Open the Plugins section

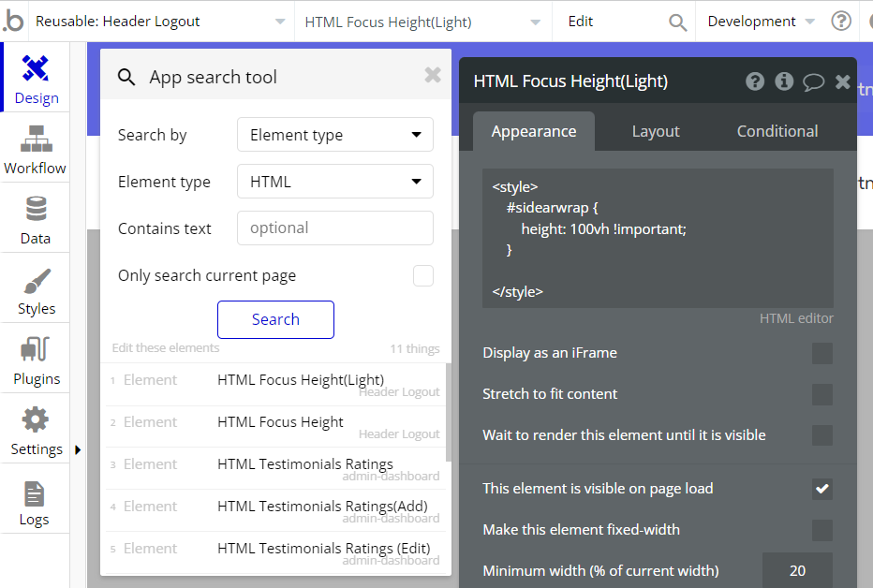[x=36, y=360]
